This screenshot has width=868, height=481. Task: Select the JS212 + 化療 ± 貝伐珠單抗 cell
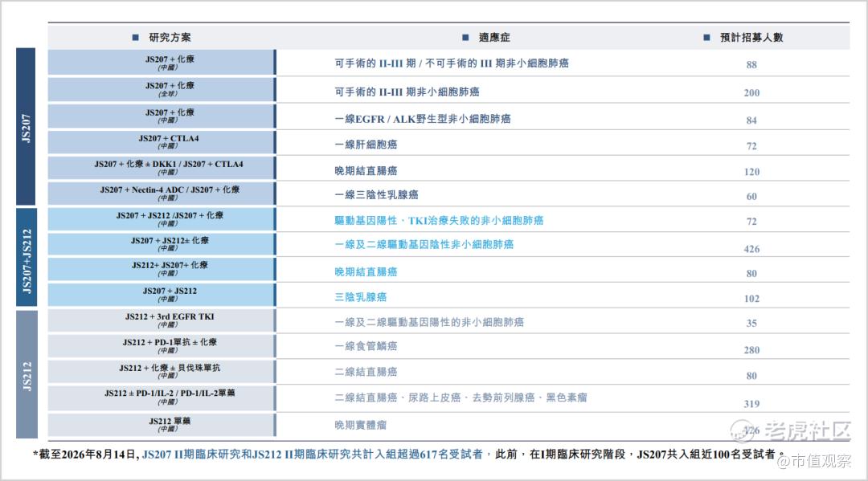[x=162, y=371]
